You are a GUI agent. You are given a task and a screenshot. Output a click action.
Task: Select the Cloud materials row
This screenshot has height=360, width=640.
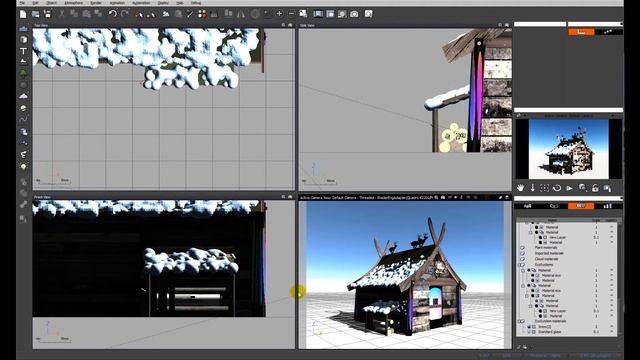pyautogui.click(x=568, y=259)
